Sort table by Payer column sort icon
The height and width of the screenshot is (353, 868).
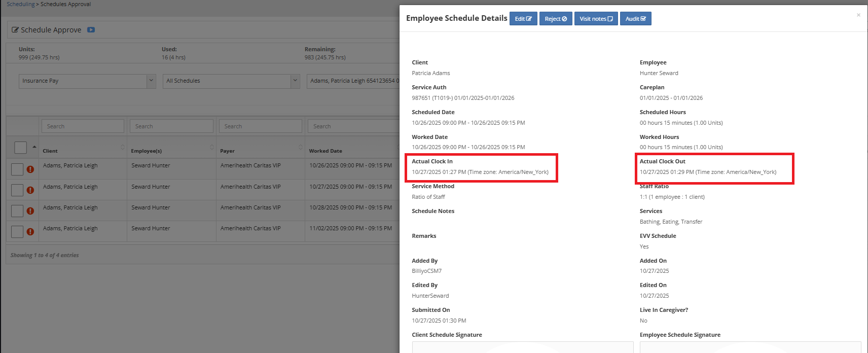pyautogui.click(x=300, y=147)
